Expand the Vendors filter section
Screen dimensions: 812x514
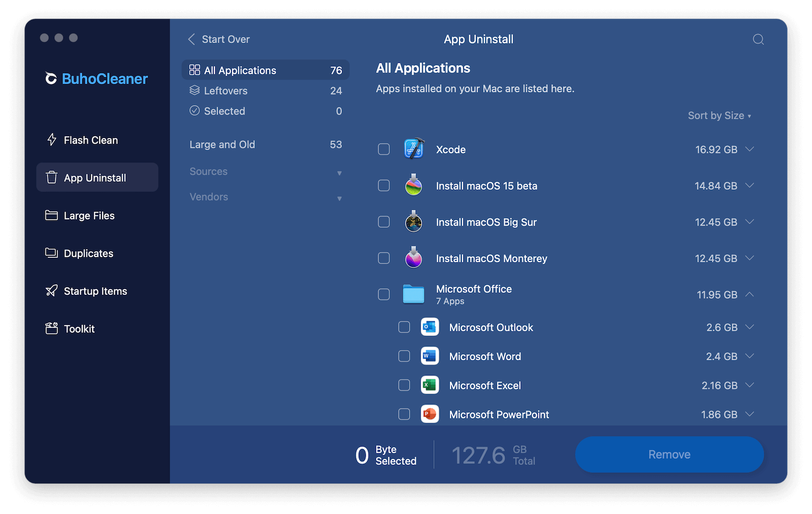(x=265, y=197)
